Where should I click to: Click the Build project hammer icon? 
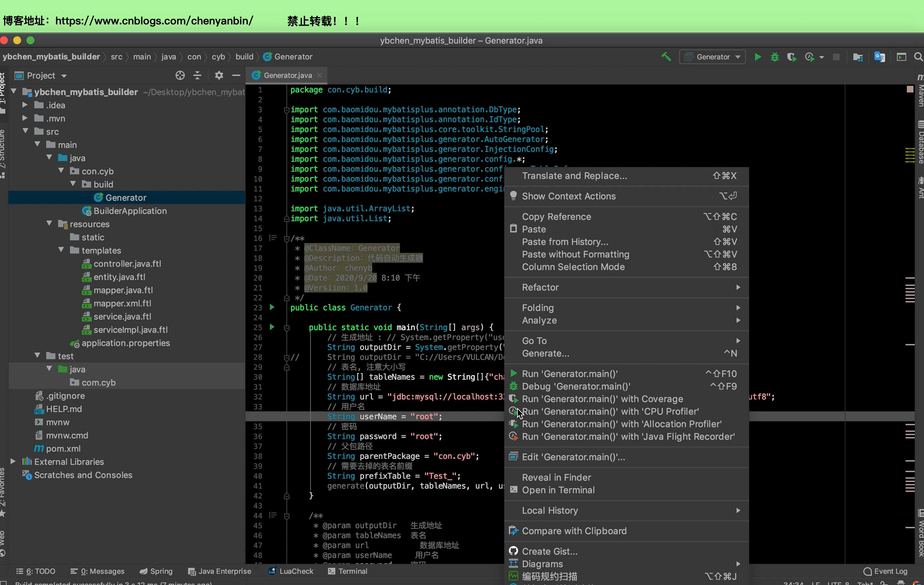[x=666, y=57]
